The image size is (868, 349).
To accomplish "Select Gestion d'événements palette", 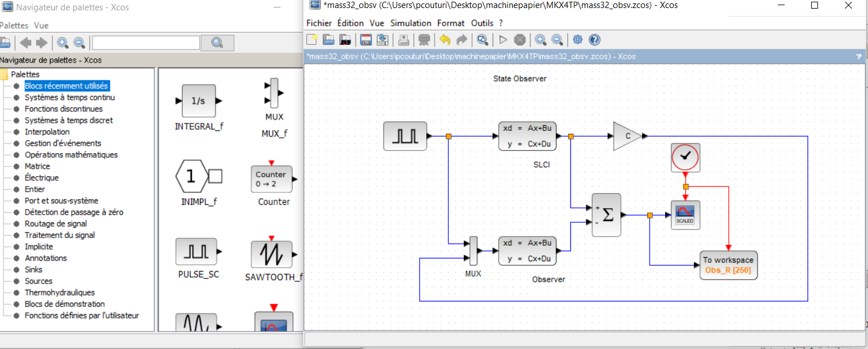I will (63, 143).
